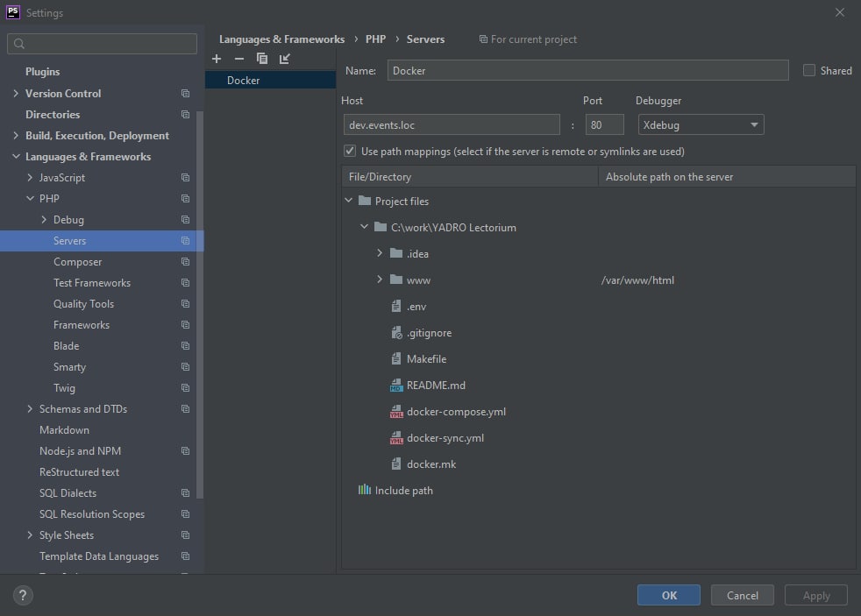Remove selected server with minus icon

238,59
